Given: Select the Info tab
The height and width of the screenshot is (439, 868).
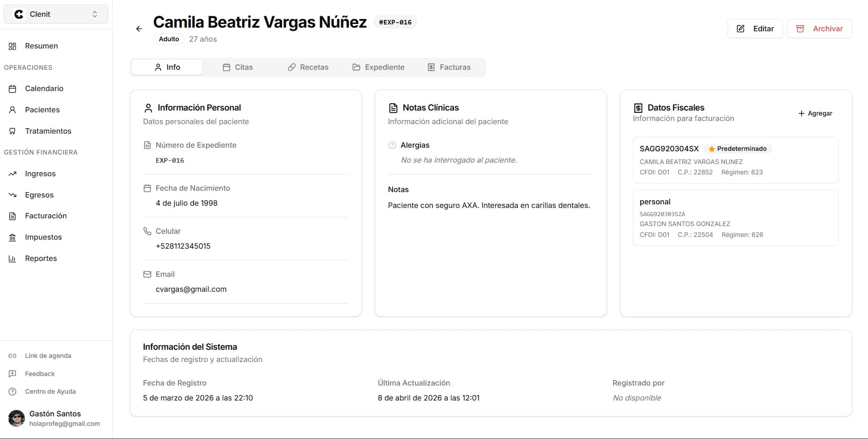Looking at the screenshot, I should tap(167, 67).
